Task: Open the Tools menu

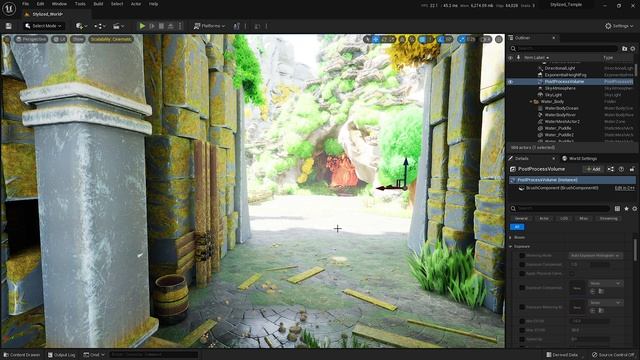Action: 80,4
